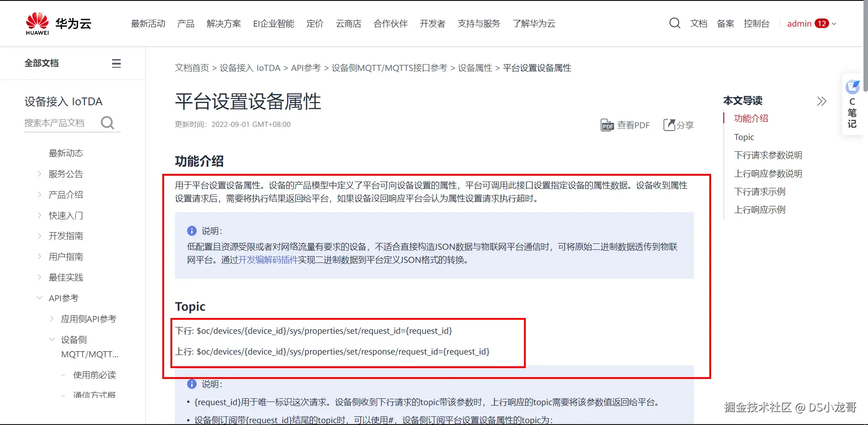Jump to 上行响应示例 in 本文导读
This screenshot has height=425, width=868.
[759, 210]
